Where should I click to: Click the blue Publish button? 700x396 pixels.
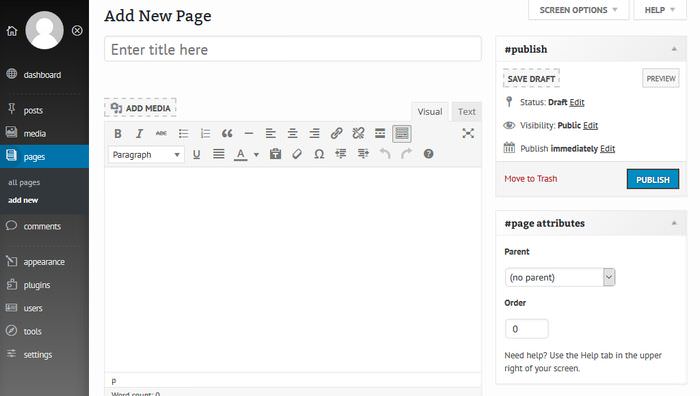(x=653, y=179)
